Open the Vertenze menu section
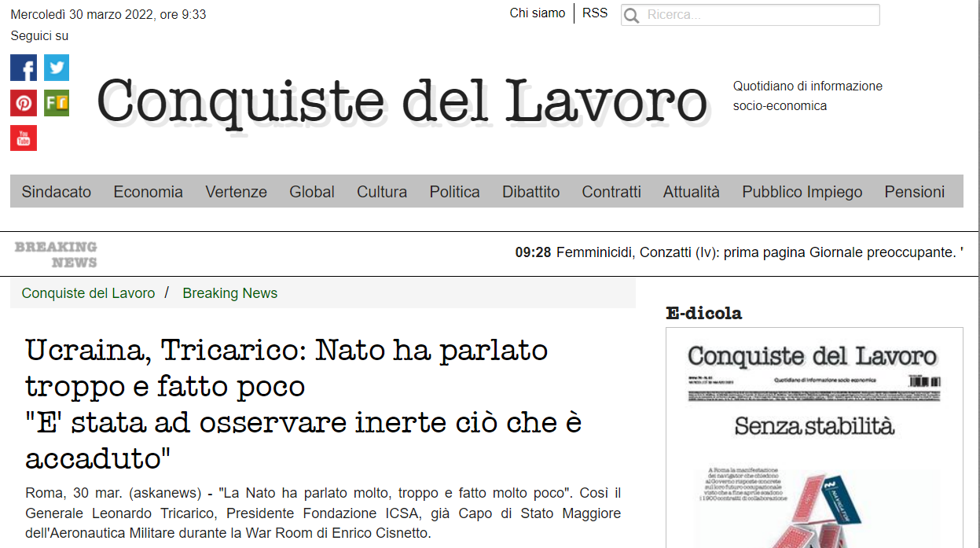The image size is (980, 548). 237,192
